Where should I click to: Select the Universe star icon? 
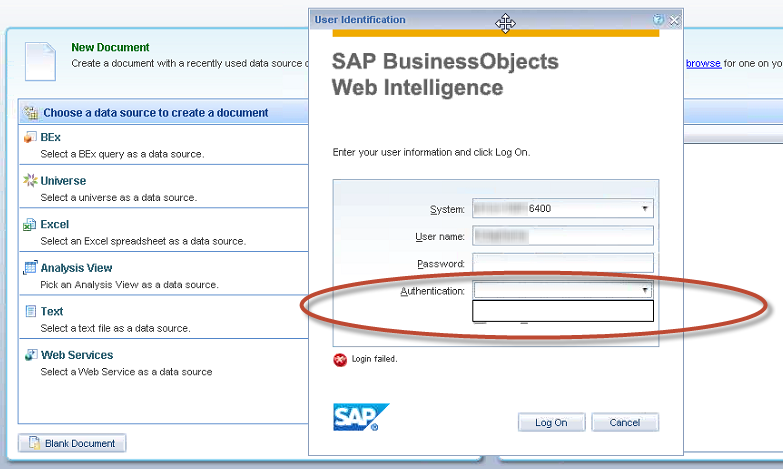[30, 180]
